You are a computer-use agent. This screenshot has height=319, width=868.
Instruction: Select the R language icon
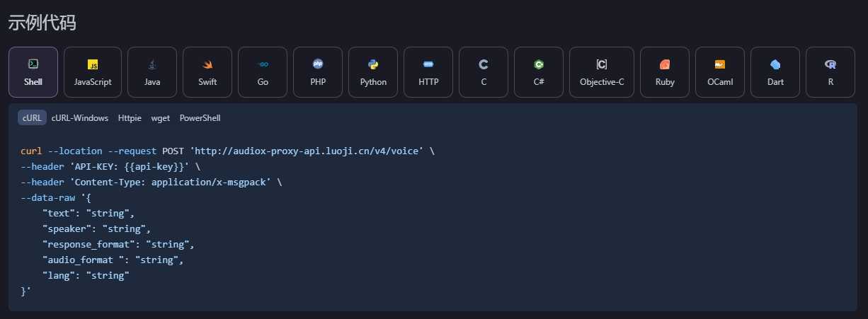pos(830,64)
